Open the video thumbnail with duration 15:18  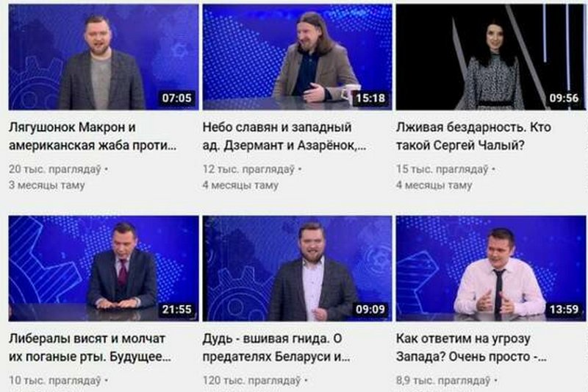[x=298, y=57]
